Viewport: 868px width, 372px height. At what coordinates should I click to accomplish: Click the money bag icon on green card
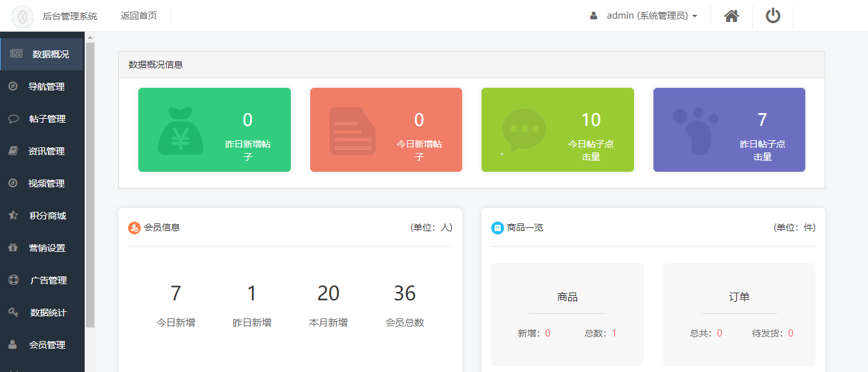(180, 130)
